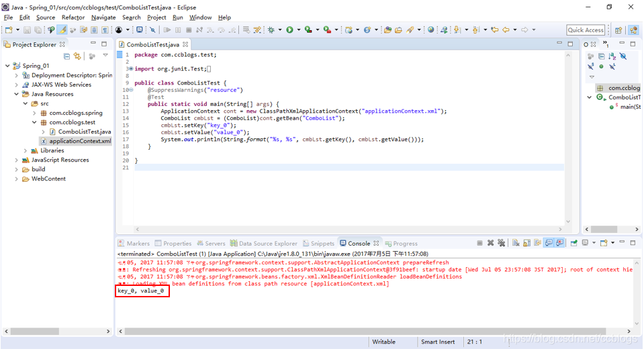
Task: Open the Run configurations dropdown arrow
Action: 299,30
